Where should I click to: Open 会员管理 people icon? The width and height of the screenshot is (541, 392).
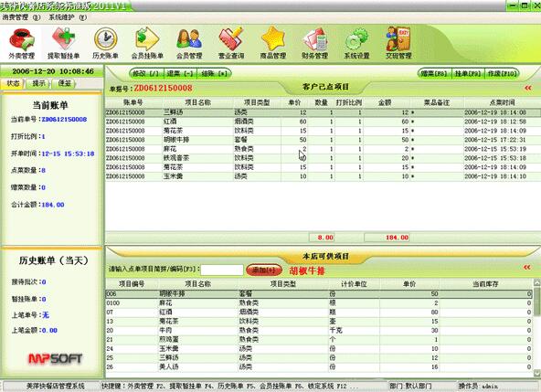coord(189,44)
